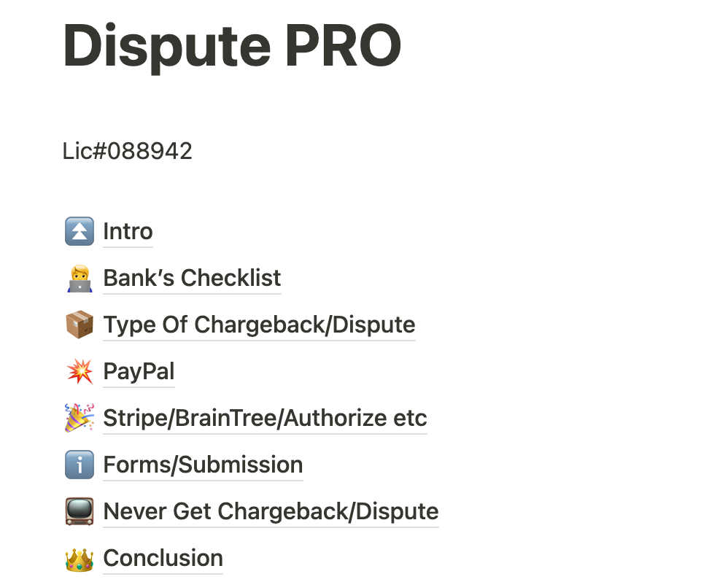
Task: Click the word PRO in the title
Action: (343, 45)
